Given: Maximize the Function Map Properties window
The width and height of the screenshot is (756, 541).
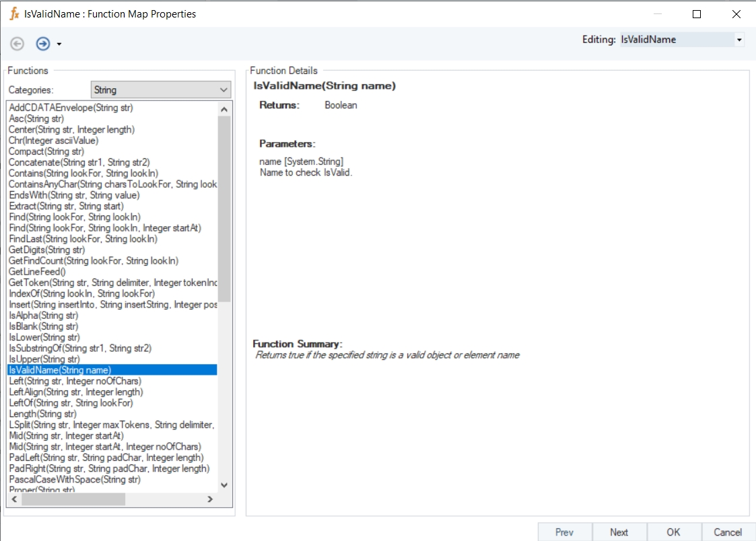Looking at the screenshot, I should tap(697, 13).
